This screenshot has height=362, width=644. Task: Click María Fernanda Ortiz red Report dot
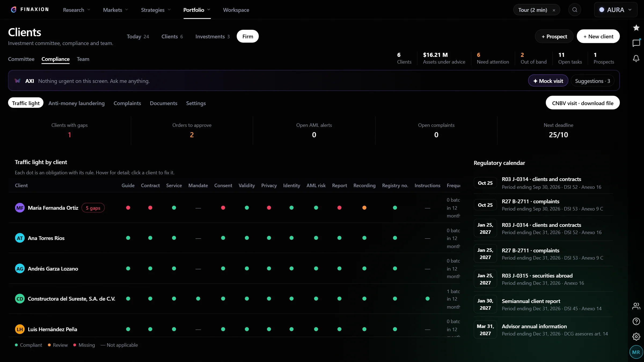pos(339,208)
